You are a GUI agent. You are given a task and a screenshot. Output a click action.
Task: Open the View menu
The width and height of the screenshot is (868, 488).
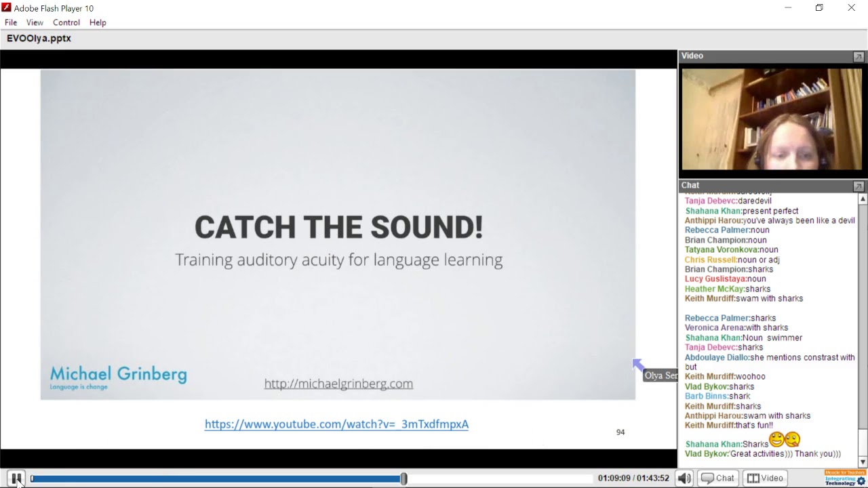tap(35, 22)
